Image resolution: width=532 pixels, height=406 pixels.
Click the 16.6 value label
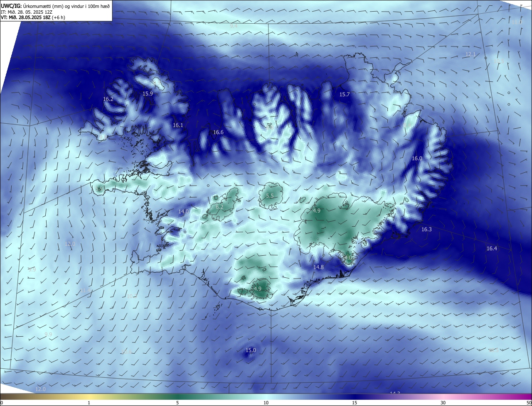[x=218, y=132]
